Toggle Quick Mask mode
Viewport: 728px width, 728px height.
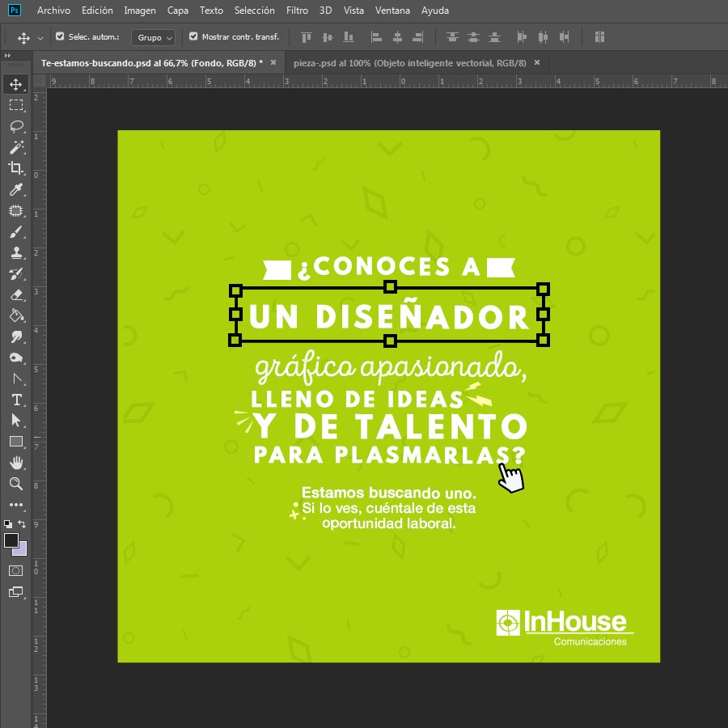[16, 570]
